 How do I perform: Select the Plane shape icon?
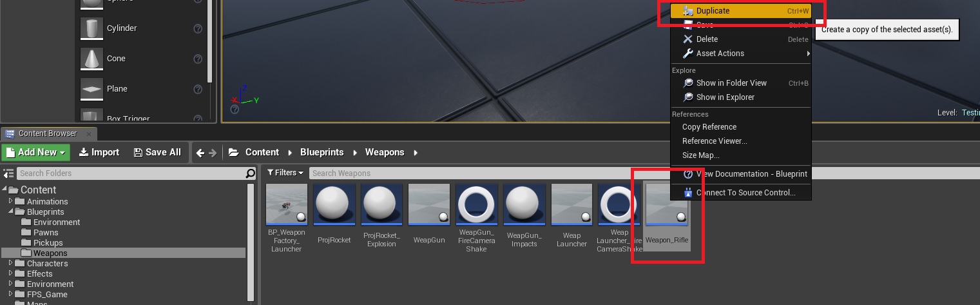click(91, 89)
